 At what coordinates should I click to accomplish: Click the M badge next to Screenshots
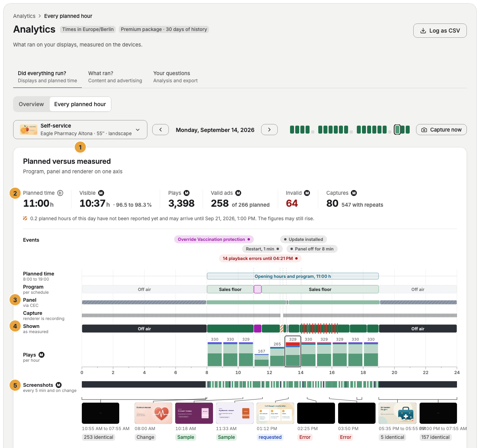click(x=59, y=385)
